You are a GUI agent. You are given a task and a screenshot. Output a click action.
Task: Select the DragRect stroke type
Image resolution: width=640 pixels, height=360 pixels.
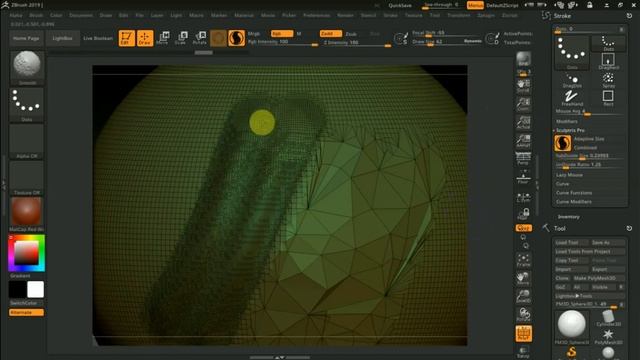608,61
